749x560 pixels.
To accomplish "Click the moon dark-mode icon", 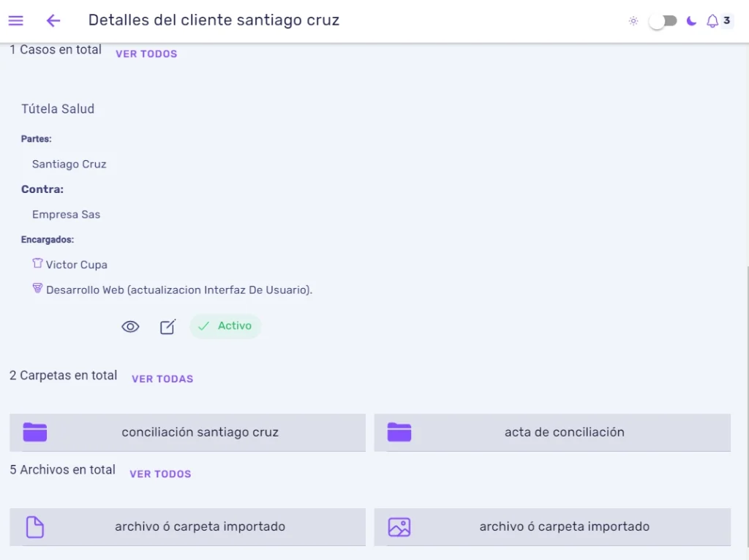I will tap(691, 21).
